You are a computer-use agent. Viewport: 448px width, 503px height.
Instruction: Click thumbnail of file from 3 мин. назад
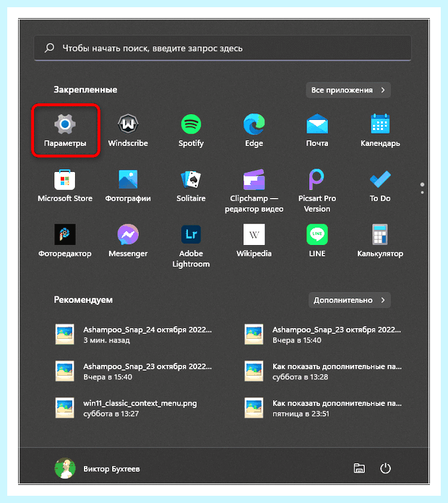[x=65, y=335]
